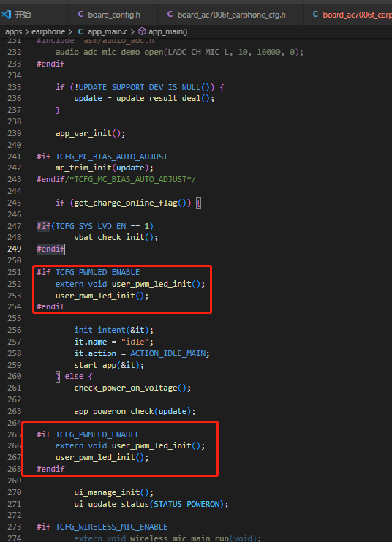
Task: Click the #endif on line 249
Action: tap(50, 249)
